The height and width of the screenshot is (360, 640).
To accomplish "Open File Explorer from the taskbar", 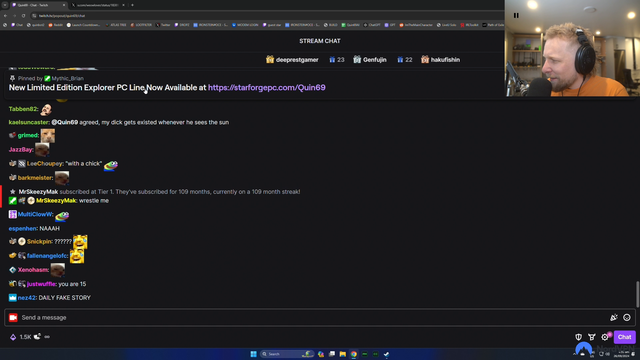I will click(343, 354).
